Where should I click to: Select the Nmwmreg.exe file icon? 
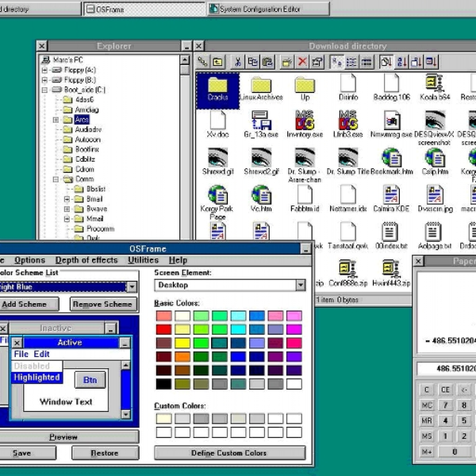tap(391, 125)
